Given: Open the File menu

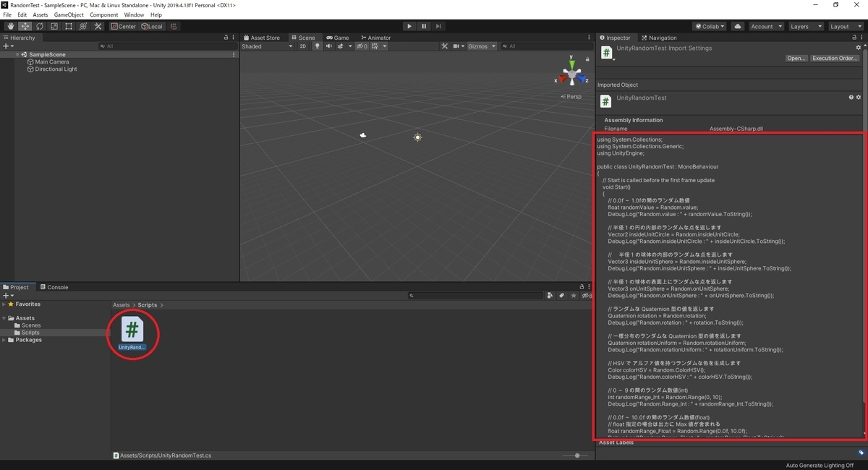Looking at the screenshot, I should coord(7,14).
